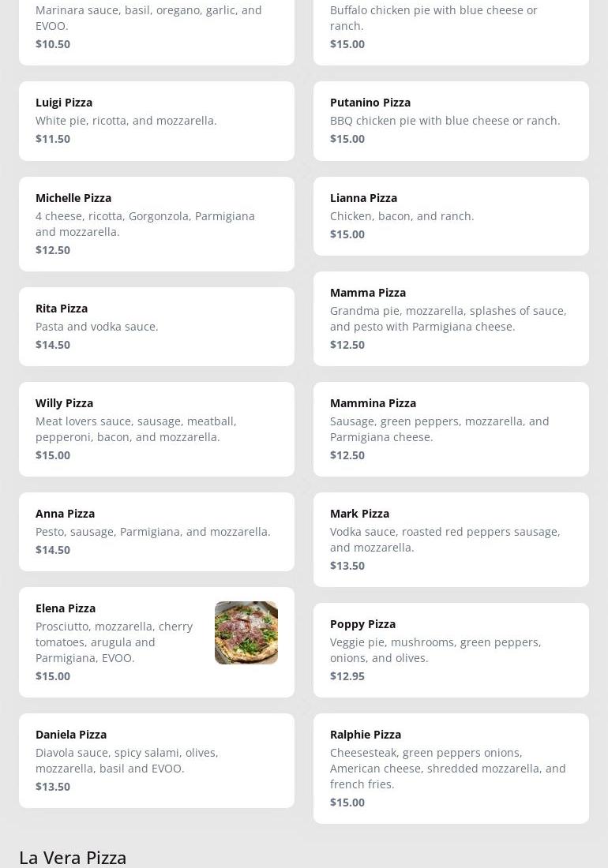
Task: Select the Daniela Pizza card
Action: tap(156, 760)
